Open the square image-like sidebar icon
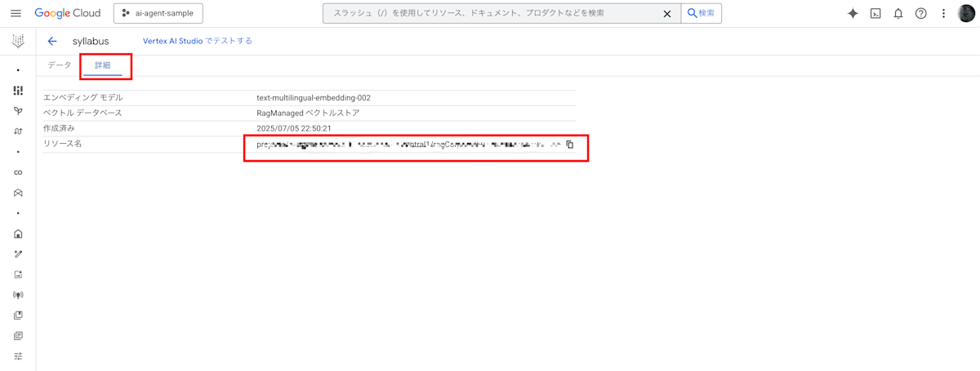 click(x=18, y=275)
